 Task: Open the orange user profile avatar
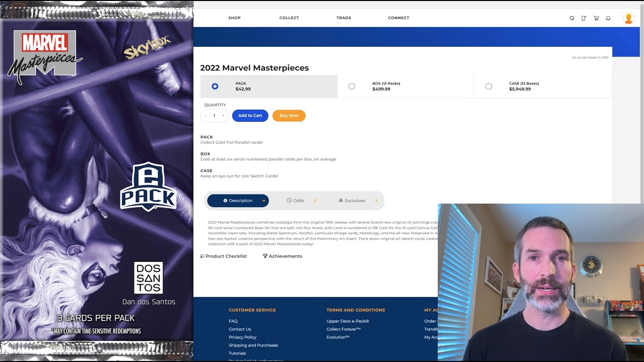pos(628,18)
